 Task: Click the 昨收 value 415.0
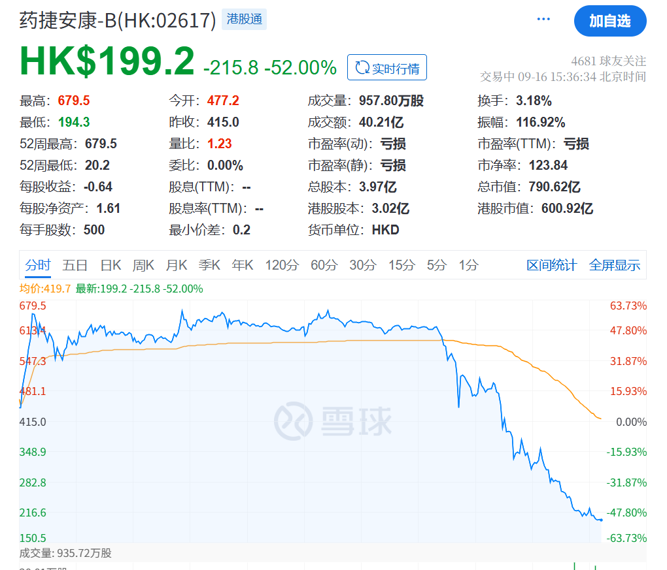pos(223,123)
